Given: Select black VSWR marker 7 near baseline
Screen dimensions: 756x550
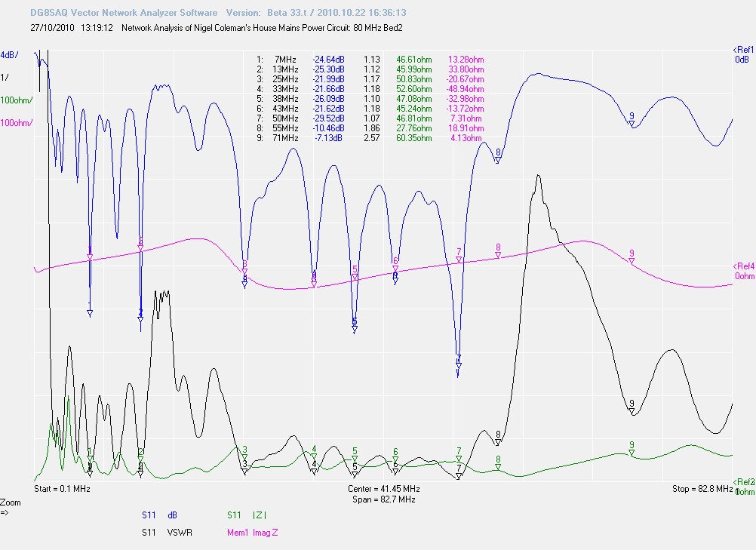Looking at the screenshot, I should coord(459,476).
